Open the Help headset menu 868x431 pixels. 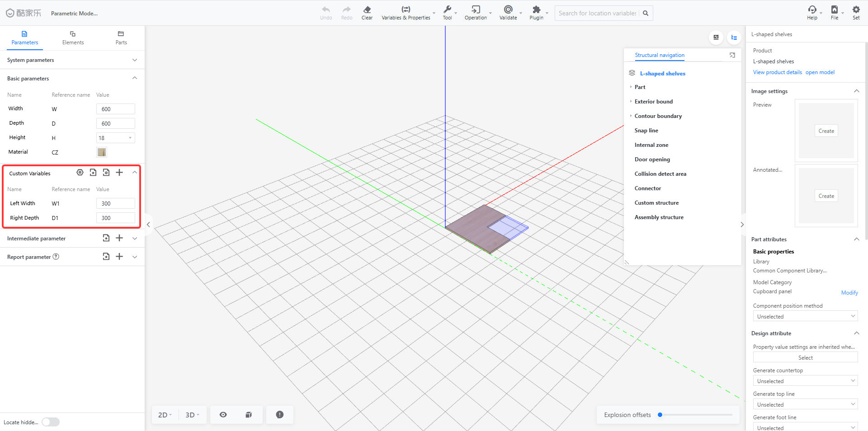[812, 9]
